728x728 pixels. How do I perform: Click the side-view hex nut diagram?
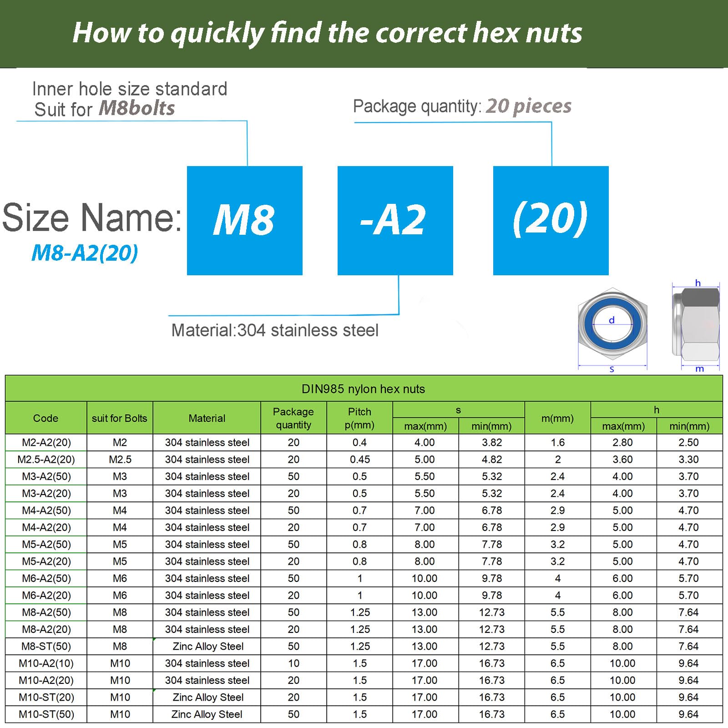(696, 324)
